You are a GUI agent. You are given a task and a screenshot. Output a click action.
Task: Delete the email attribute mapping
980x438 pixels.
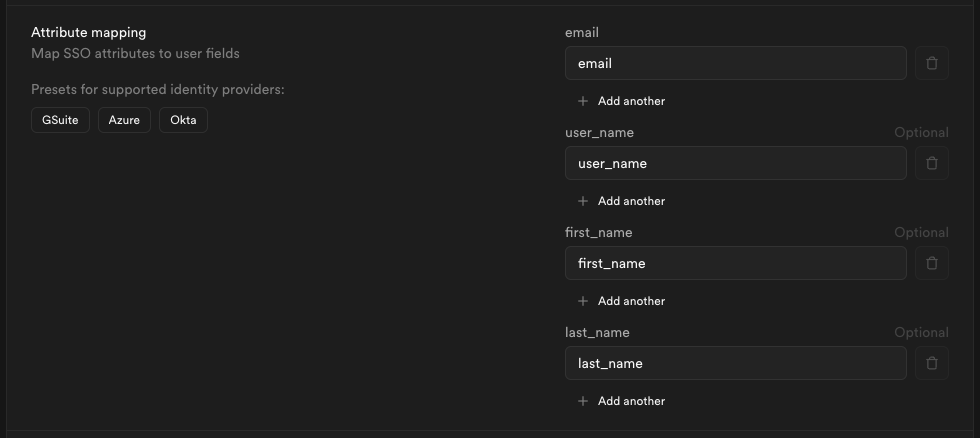pos(932,63)
